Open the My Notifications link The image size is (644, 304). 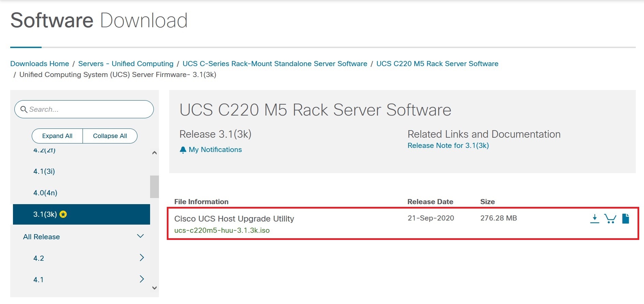[215, 150]
